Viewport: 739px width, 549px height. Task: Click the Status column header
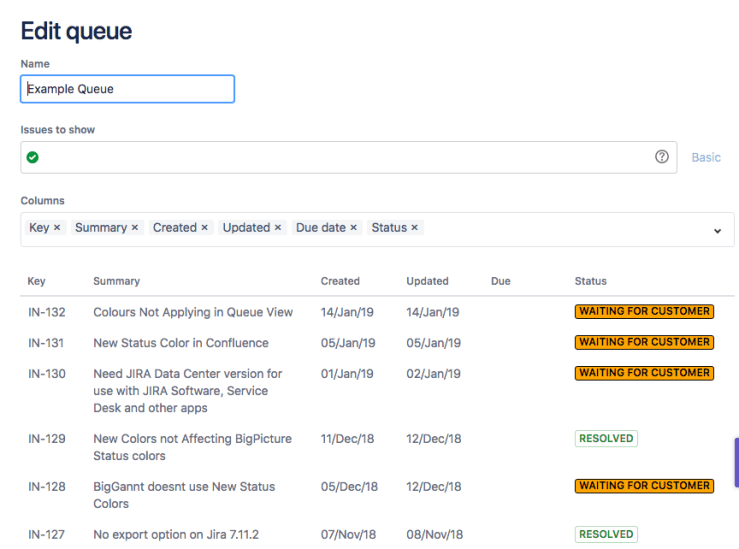point(590,281)
